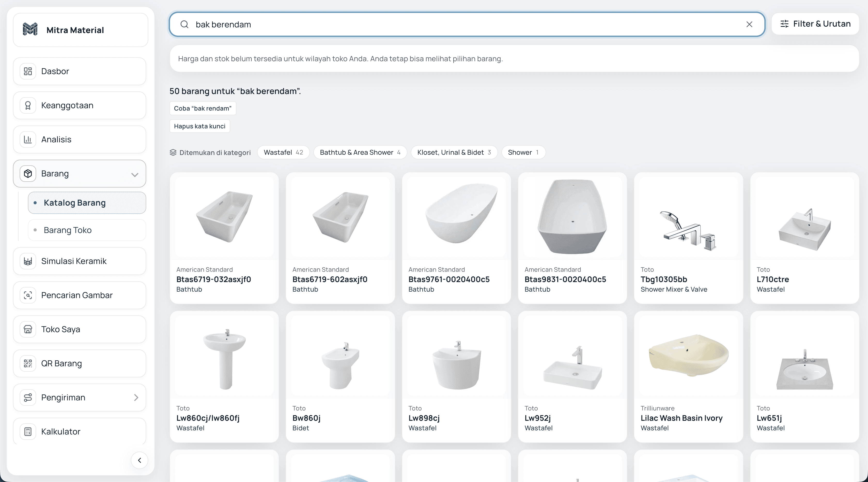The width and height of the screenshot is (868, 482).
Task: Click the Barang box icon
Action: 28,174
